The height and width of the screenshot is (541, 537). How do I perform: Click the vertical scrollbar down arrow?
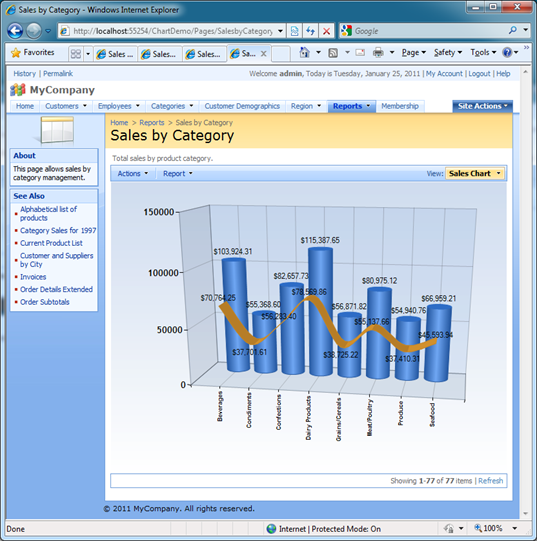pyautogui.click(x=526, y=514)
